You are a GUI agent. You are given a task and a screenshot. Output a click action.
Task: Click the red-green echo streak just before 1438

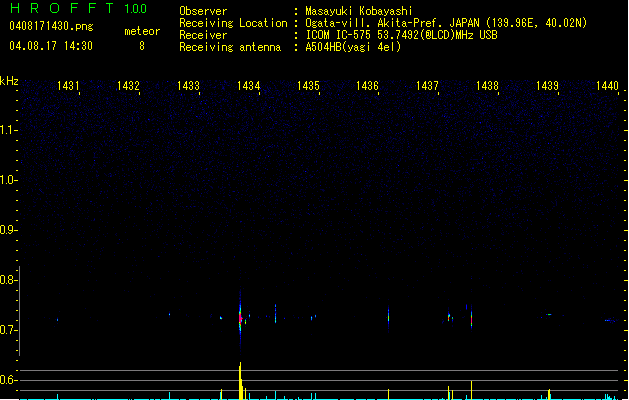(471, 319)
